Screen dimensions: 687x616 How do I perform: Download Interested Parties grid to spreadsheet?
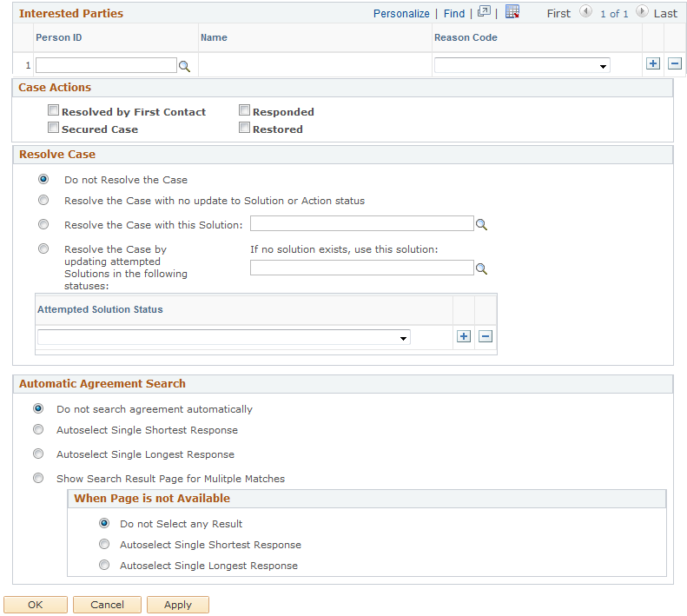click(x=512, y=12)
